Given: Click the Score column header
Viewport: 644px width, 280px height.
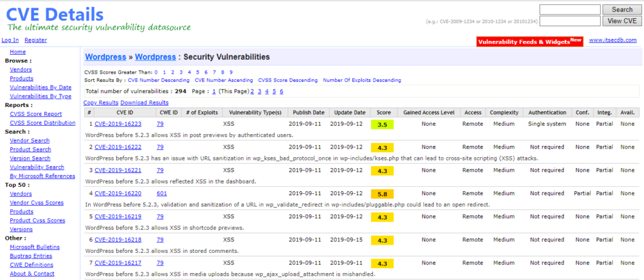Looking at the screenshot, I should pyautogui.click(x=384, y=112).
